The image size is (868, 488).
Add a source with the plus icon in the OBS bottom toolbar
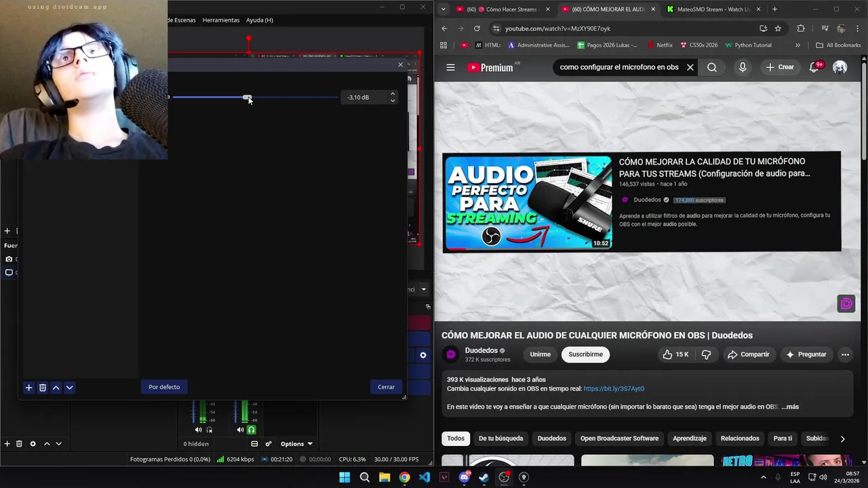[7, 444]
